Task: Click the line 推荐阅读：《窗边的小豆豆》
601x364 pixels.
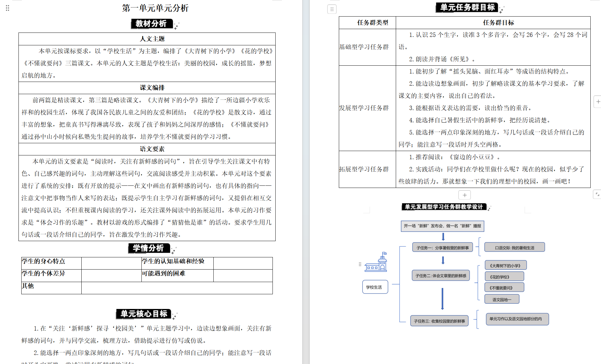Action: [455, 157]
